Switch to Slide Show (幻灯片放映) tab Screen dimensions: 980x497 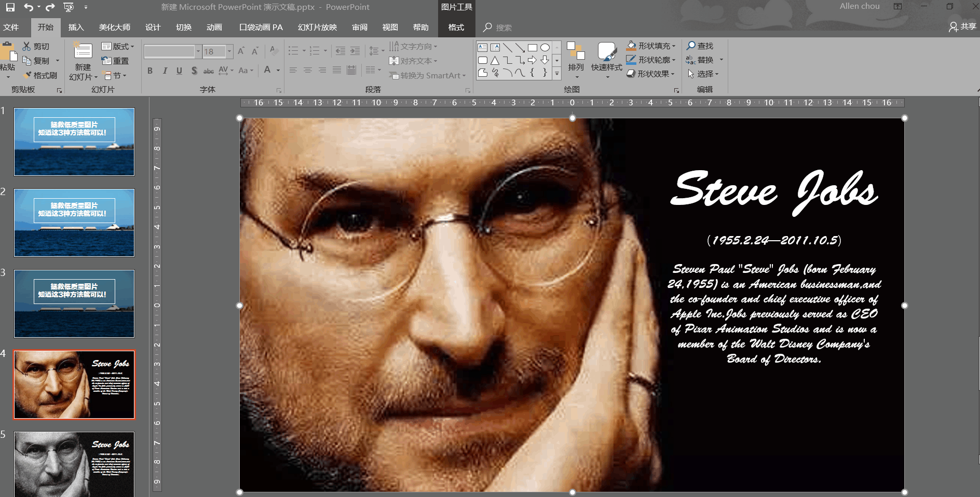pos(318,27)
